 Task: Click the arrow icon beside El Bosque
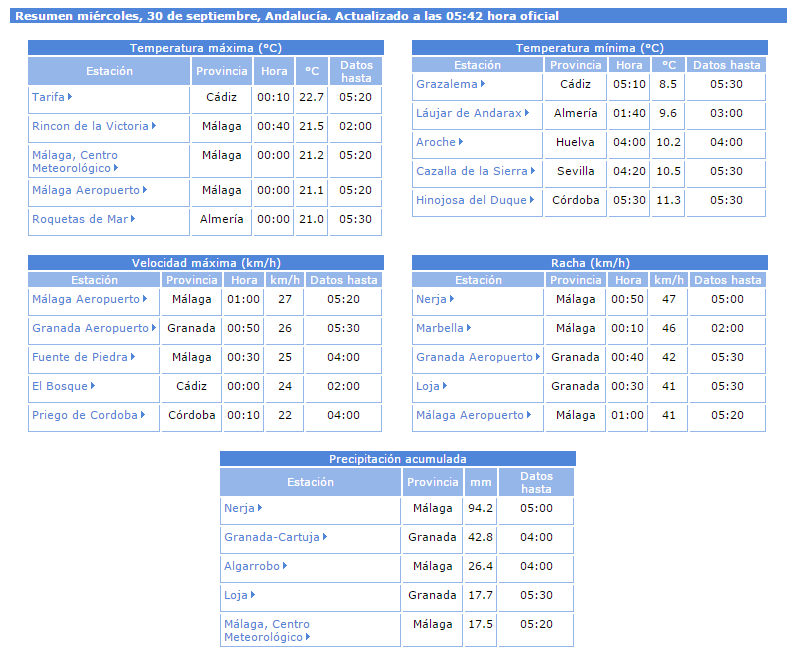pos(93,386)
